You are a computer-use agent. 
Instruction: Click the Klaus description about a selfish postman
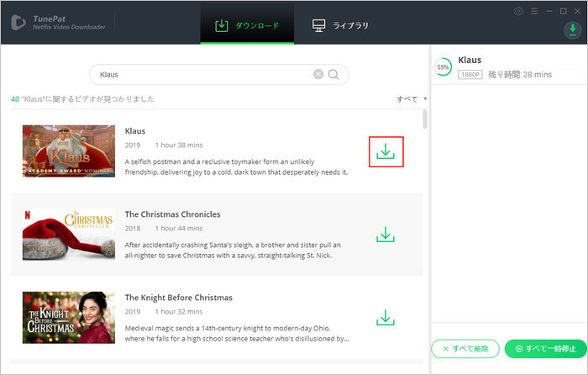236,167
